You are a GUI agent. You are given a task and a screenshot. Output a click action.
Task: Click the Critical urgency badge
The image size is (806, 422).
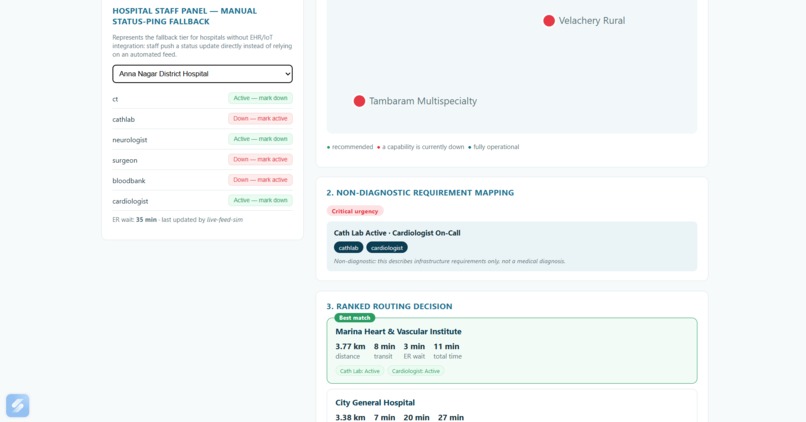[355, 211]
